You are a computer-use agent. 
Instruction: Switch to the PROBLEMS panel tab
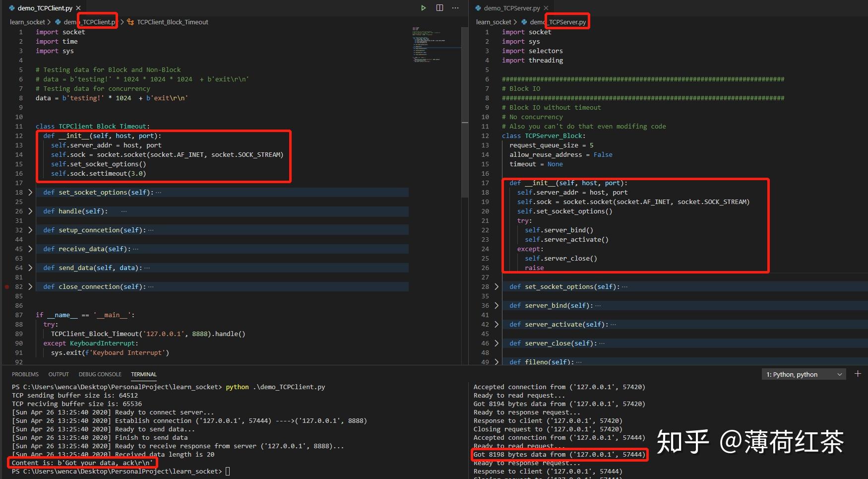[25, 374]
